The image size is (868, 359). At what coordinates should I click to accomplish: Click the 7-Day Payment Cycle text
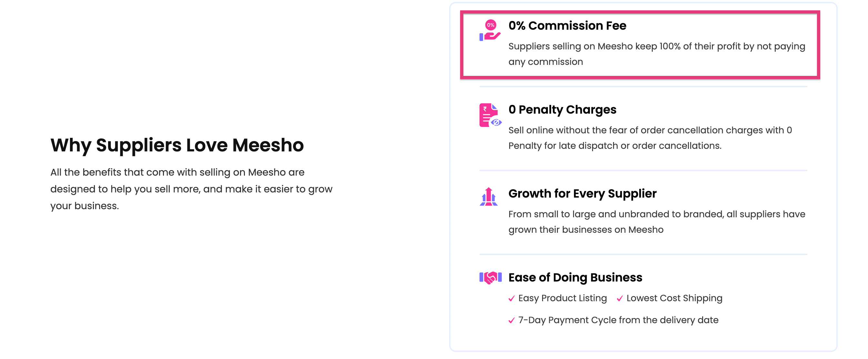point(618,320)
